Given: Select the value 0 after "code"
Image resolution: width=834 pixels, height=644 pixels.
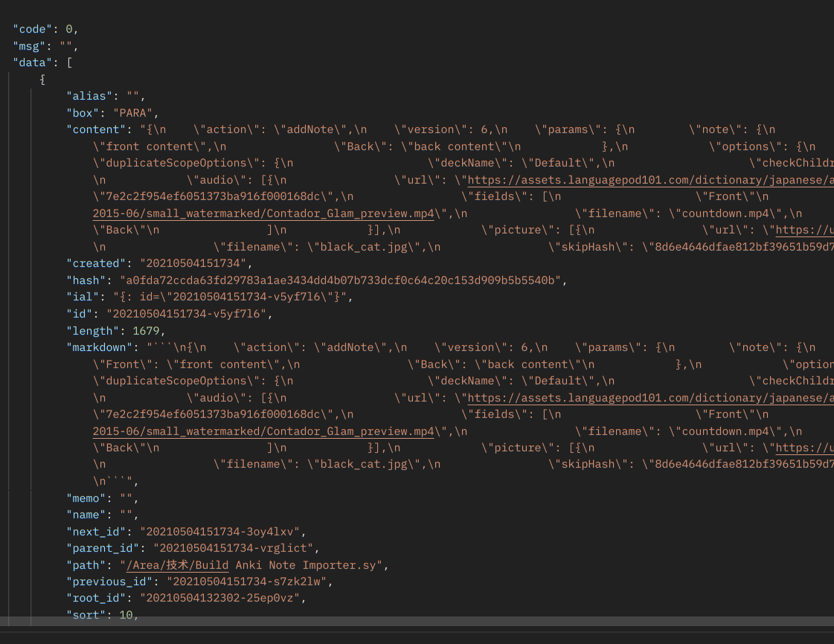Looking at the screenshot, I should point(68,29).
